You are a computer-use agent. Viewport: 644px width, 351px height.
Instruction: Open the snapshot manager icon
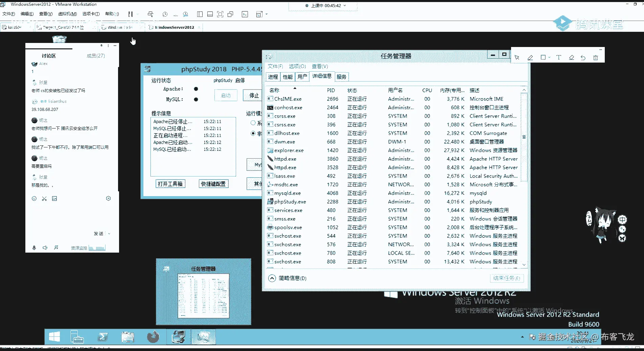(x=185, y=14)
